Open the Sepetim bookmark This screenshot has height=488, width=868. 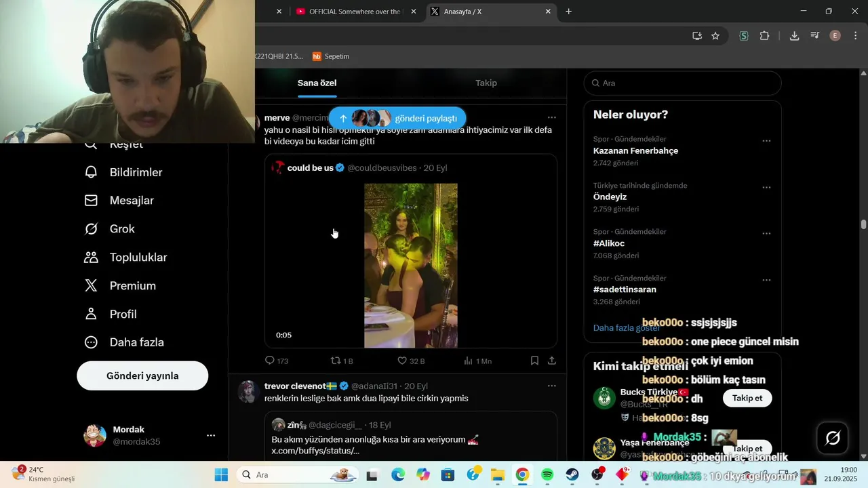[x=331, y=56]
